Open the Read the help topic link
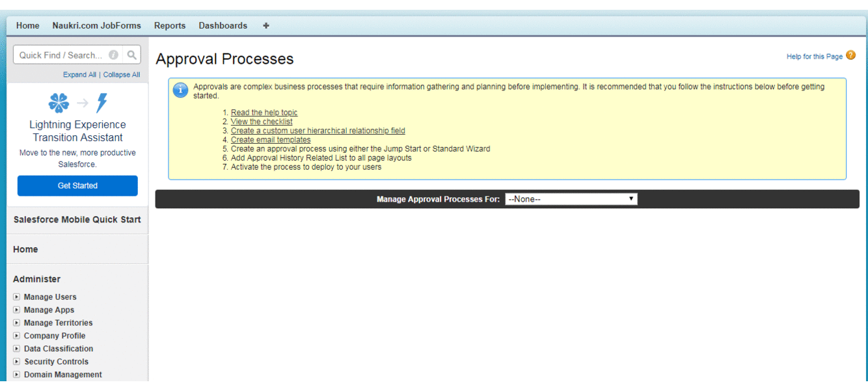This screenshot has width=868, height=391. click(x=264, y=113)
